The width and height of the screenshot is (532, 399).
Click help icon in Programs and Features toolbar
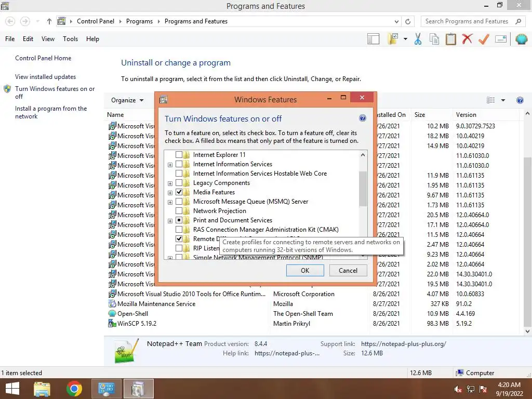pyautogui.click(x=520, y=100)
